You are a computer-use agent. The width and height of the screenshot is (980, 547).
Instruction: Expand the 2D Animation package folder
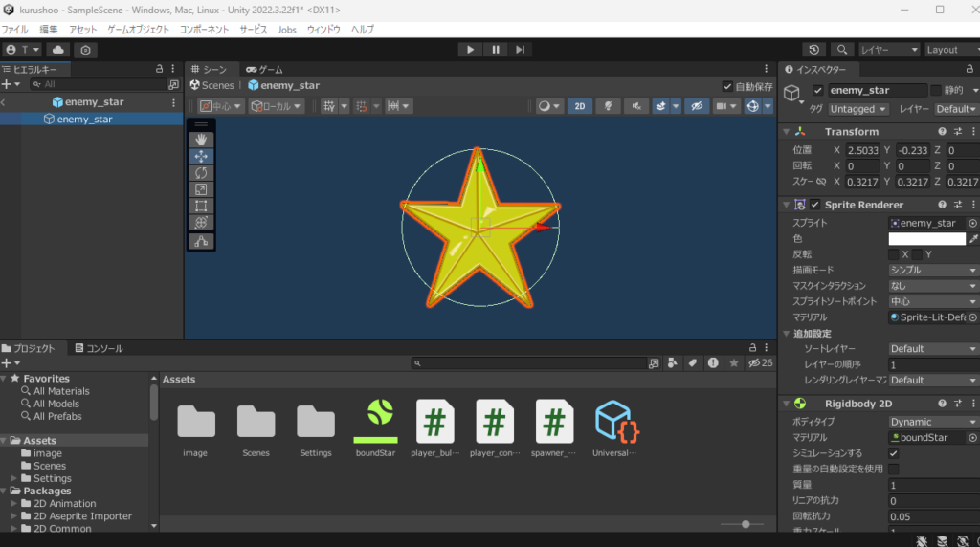[x=13, y=503]
